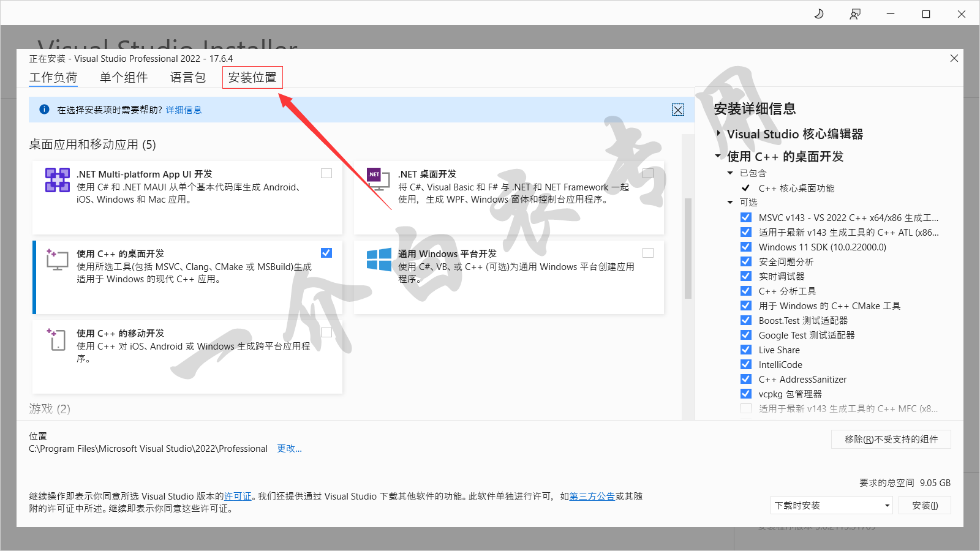Screen dimensions: 980x551
Task: Uncheck C++ CMake tools for Windows
Action: click(746, 305)
